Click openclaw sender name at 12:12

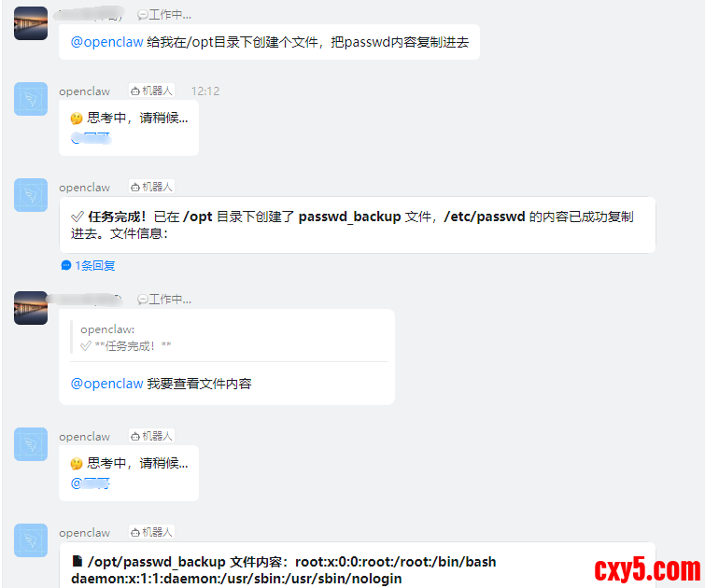85,91
